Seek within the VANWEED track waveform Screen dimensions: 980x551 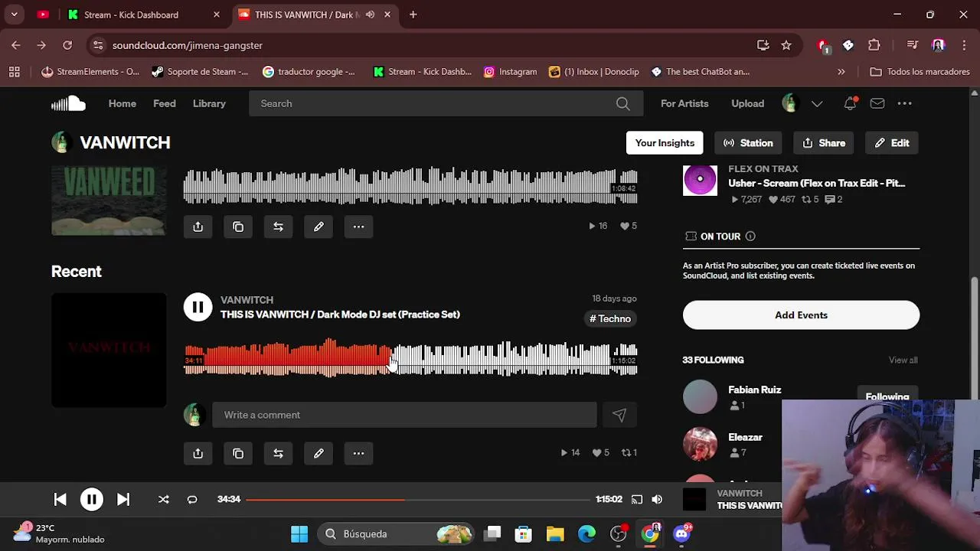coord(410,187)
